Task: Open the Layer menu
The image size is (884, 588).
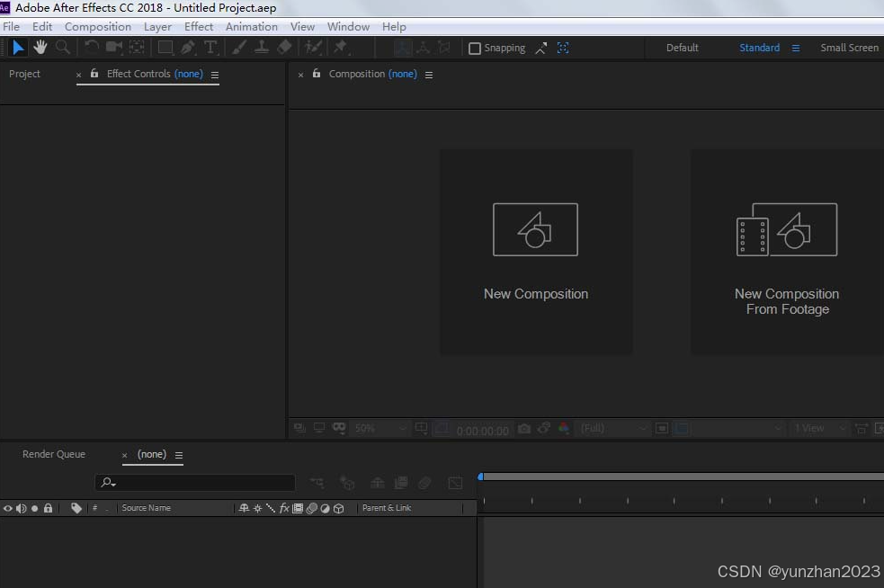Action: point(158,26)
